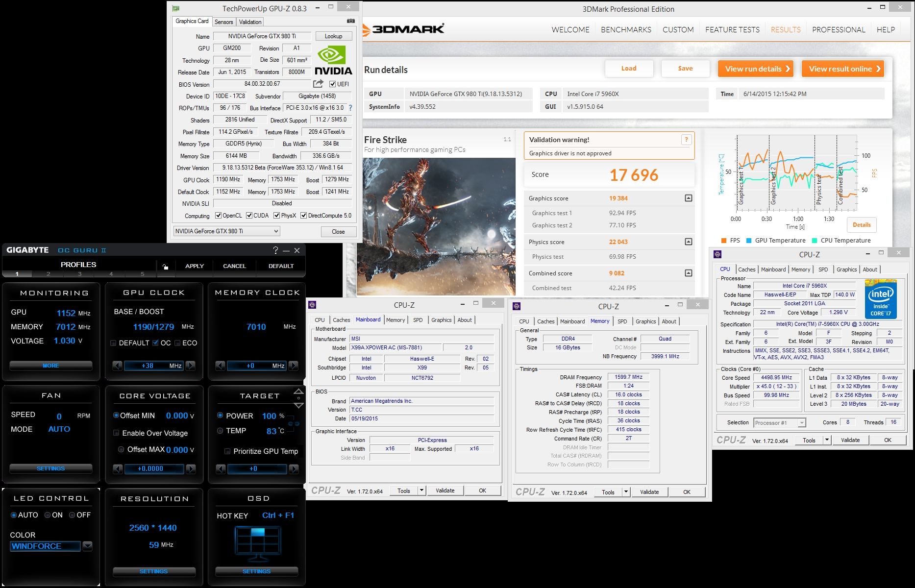This screenshot has width=915, height=588.
Task: Click the Fire Strike benchmark thumbnail
Action: click(x=436, y=226)
